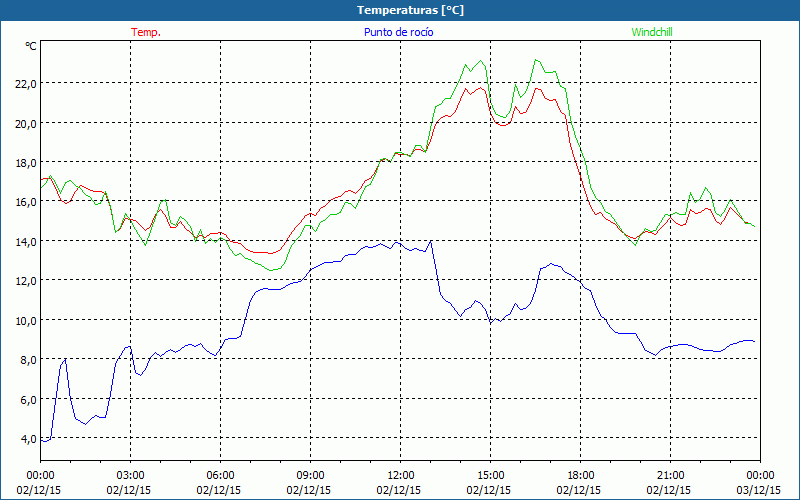
Task: Select the red Temp. legend label
Action: [x=146, y=32]
